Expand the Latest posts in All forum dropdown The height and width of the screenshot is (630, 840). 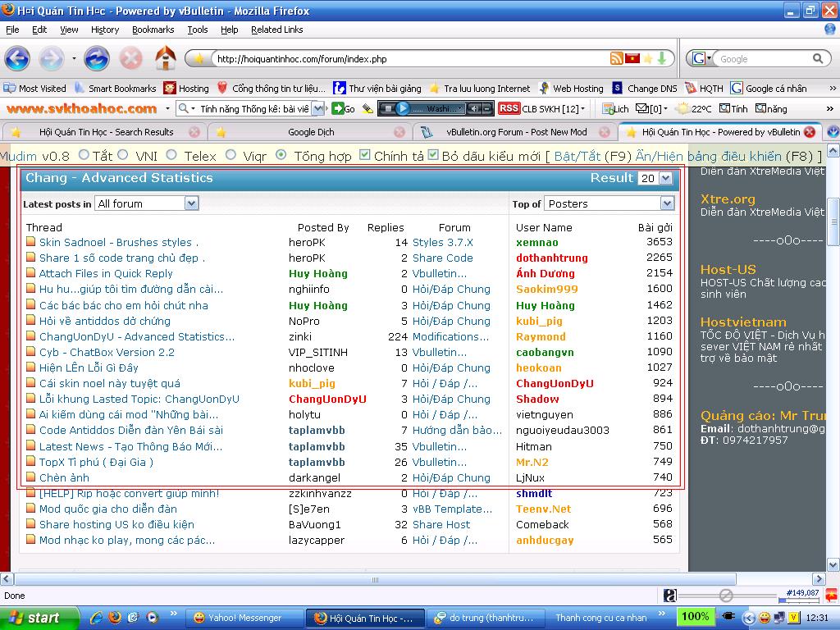(x=147, y=203)
